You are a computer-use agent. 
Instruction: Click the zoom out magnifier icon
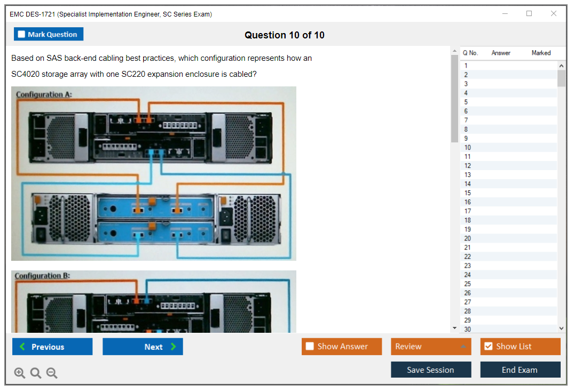52,373
